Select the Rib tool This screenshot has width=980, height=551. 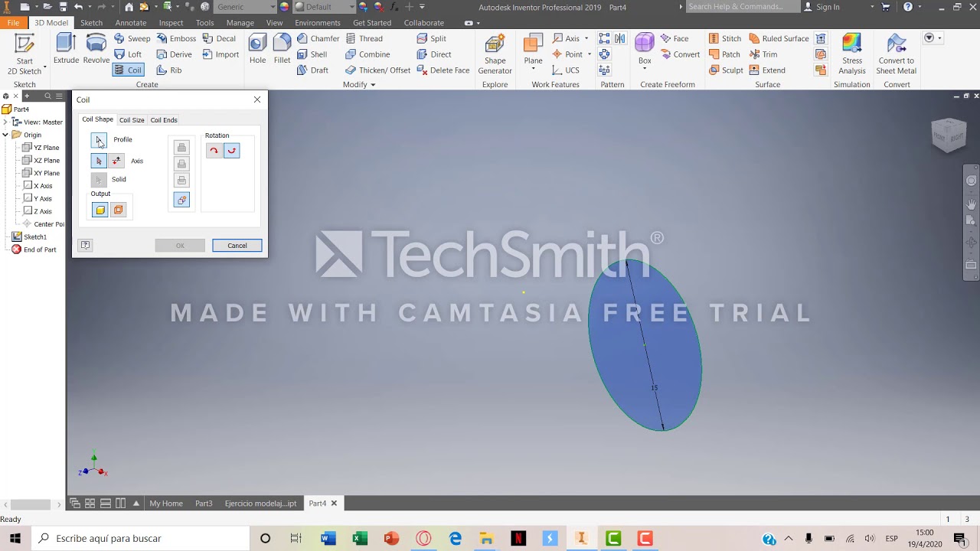click(x=169, y=70)
